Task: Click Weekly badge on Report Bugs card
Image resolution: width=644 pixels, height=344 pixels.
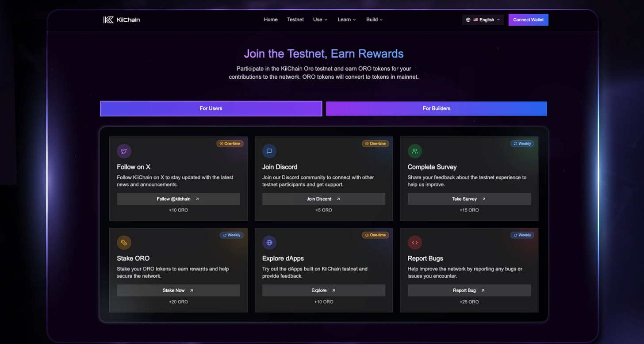Action: tap(522, 235)
